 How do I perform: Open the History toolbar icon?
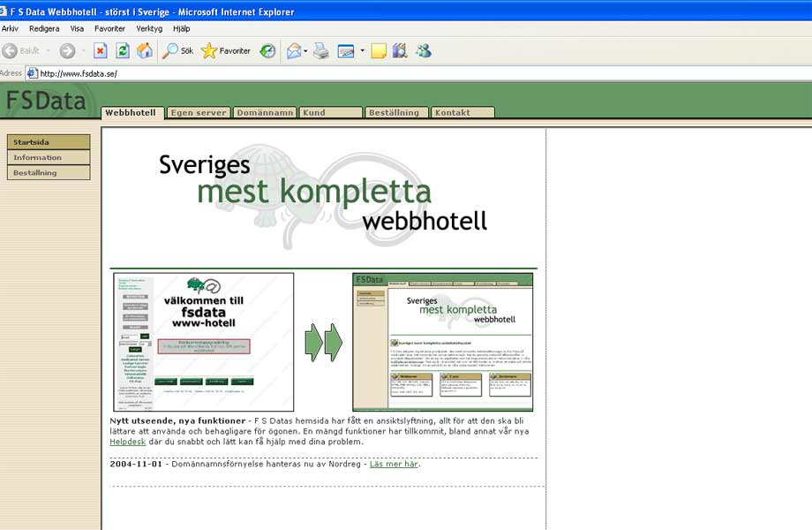[x=267, y=50]
